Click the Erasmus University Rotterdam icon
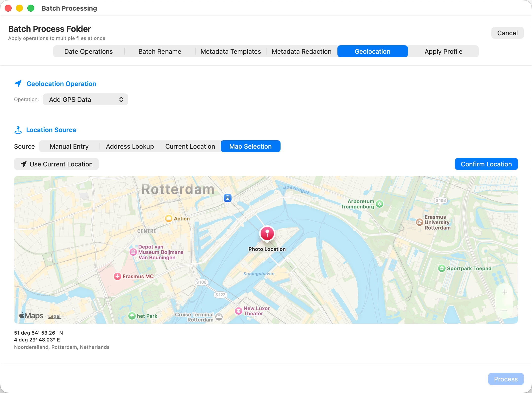Image resolution: width=532 pixels, height=393 pixels. (x=420, y=222)
